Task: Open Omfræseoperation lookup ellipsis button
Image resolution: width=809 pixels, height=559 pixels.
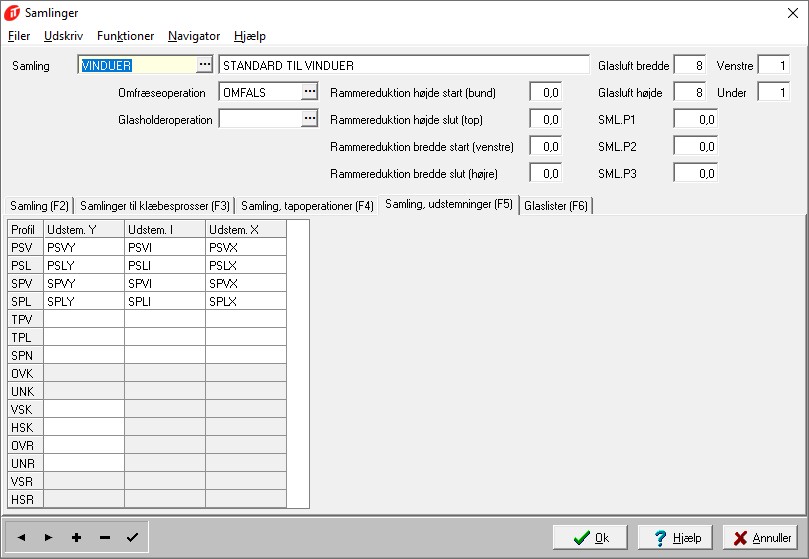Action: (310, 91)
